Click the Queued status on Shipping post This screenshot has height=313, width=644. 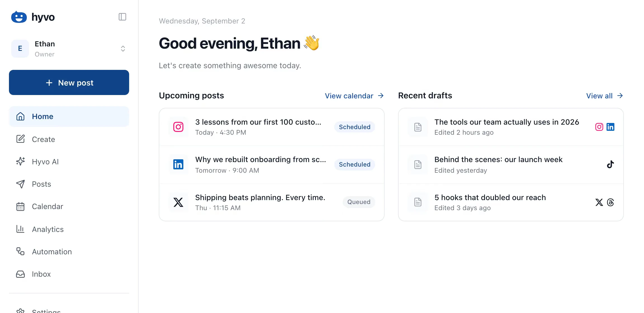(x=359, y=202)
